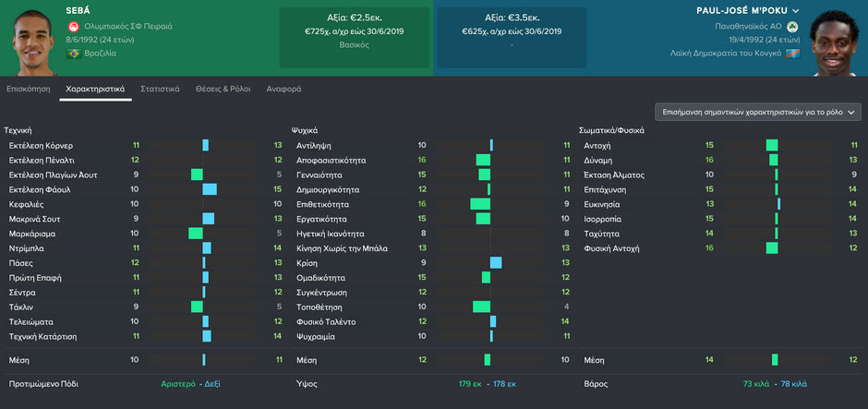Select the Χαρακτηριστικά tab
868x409 pixels.
pos(95,90)
